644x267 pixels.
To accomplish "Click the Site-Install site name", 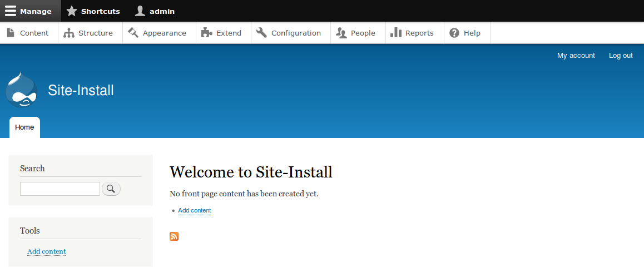I will [81, 90].
